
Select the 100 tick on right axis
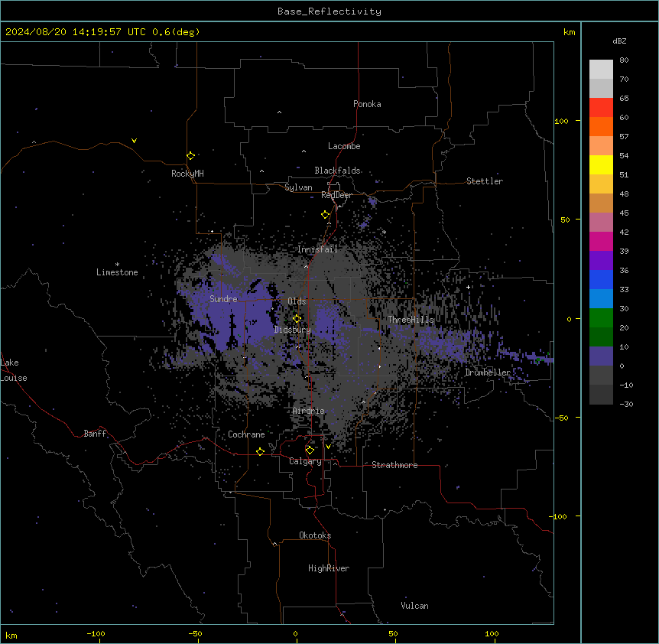click(561, 121)
